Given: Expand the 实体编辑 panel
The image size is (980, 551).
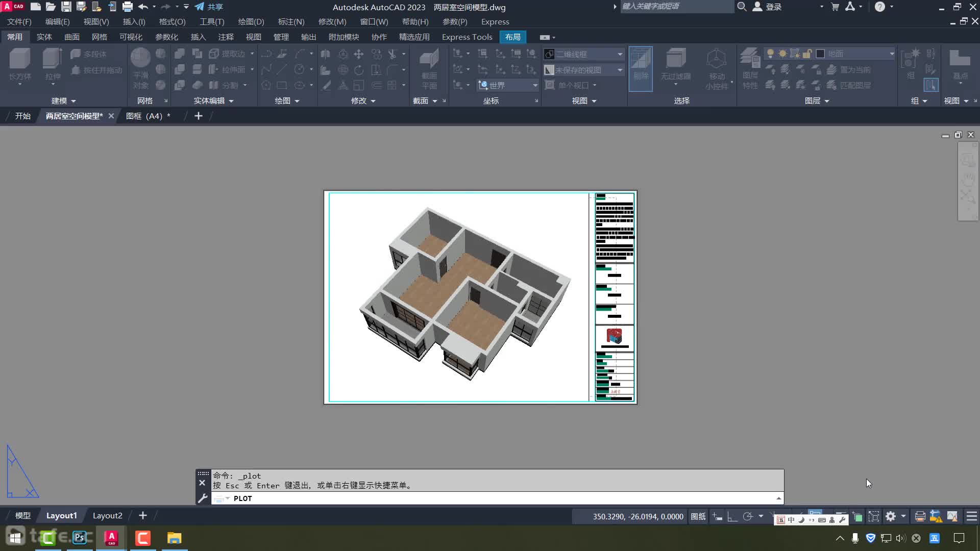Looking at the screenshot, I should click(213, 101).
